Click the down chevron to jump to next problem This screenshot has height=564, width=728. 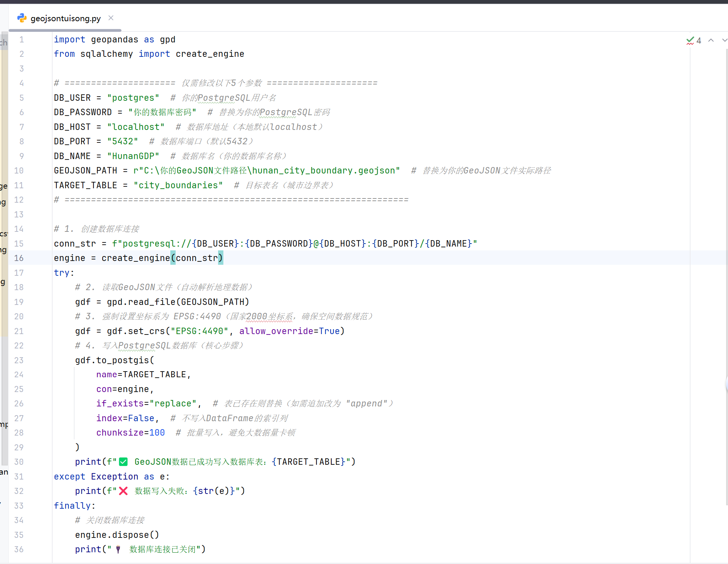click(724, 40)
